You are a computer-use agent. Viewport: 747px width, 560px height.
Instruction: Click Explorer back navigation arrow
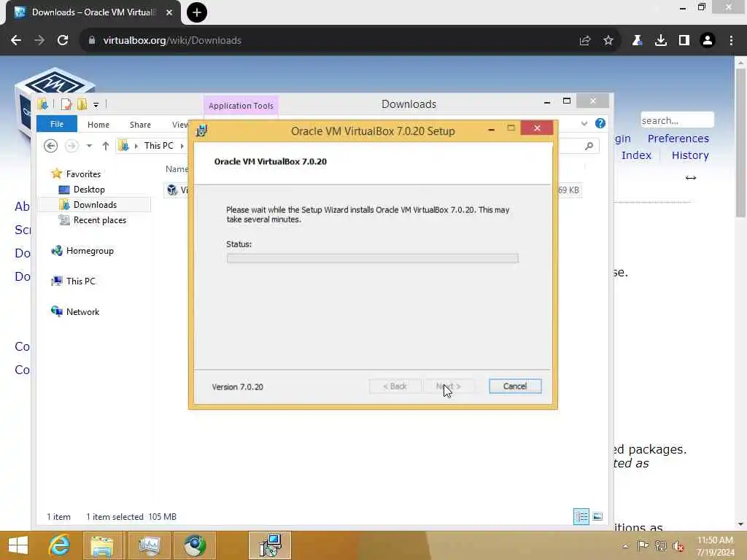click(50, 146)
